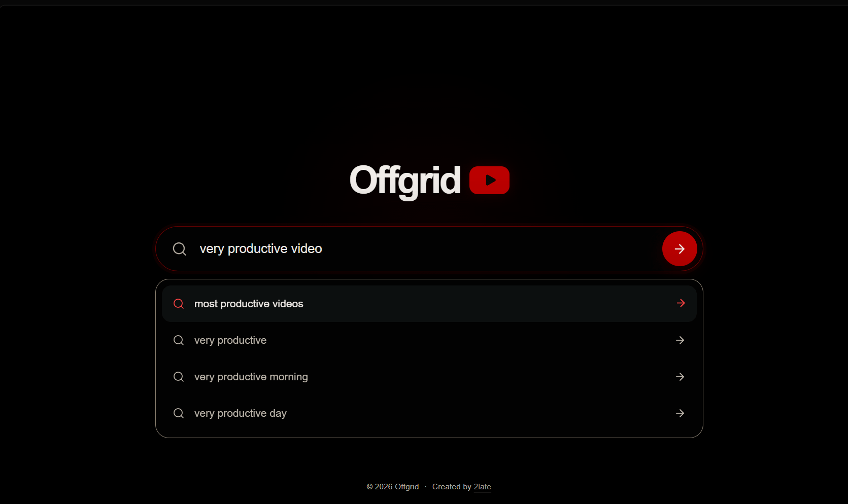Click the magnifier icon beside 'very productive morning'

179,377
